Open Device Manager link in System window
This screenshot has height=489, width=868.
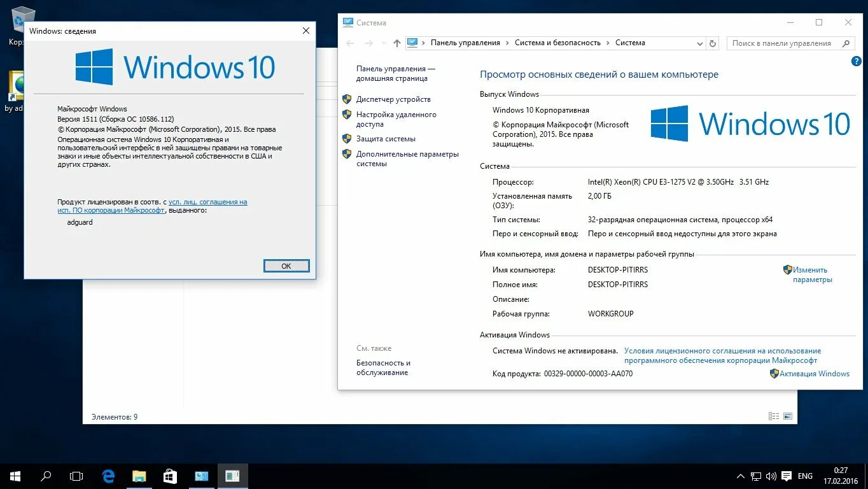coord(393,99)
